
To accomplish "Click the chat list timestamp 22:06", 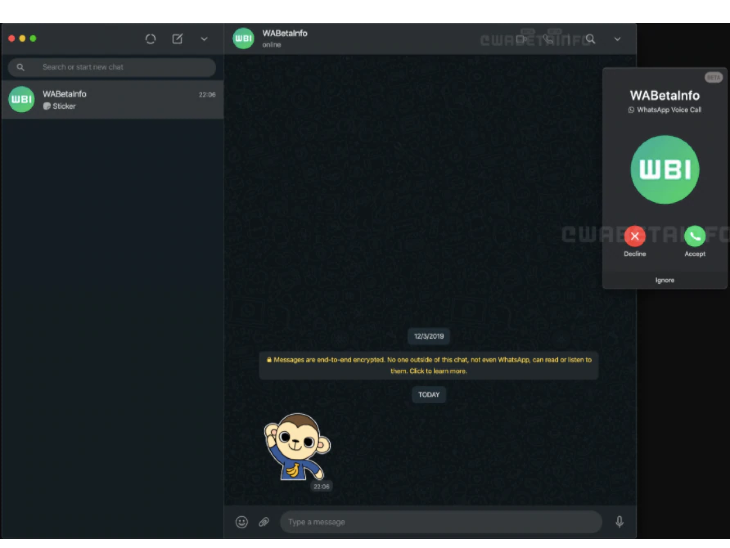I will (x=207, y=95).
